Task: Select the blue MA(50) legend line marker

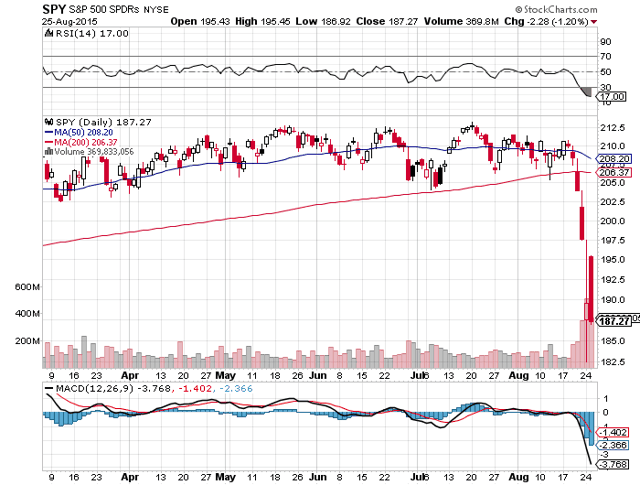Action: tap(49, 132)
